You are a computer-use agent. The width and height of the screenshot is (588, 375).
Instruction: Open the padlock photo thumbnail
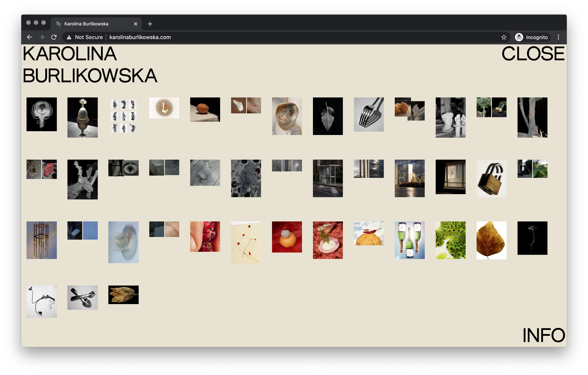[x=491, y=178]
